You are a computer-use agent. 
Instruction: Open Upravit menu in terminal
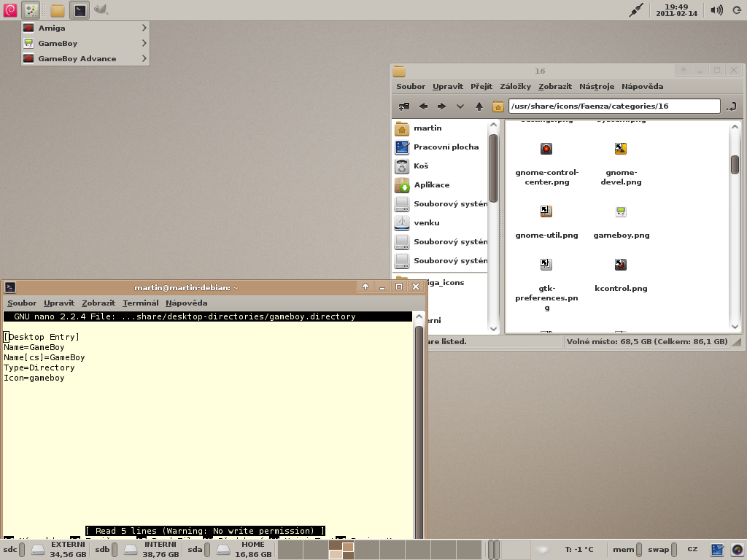(59, 303)
